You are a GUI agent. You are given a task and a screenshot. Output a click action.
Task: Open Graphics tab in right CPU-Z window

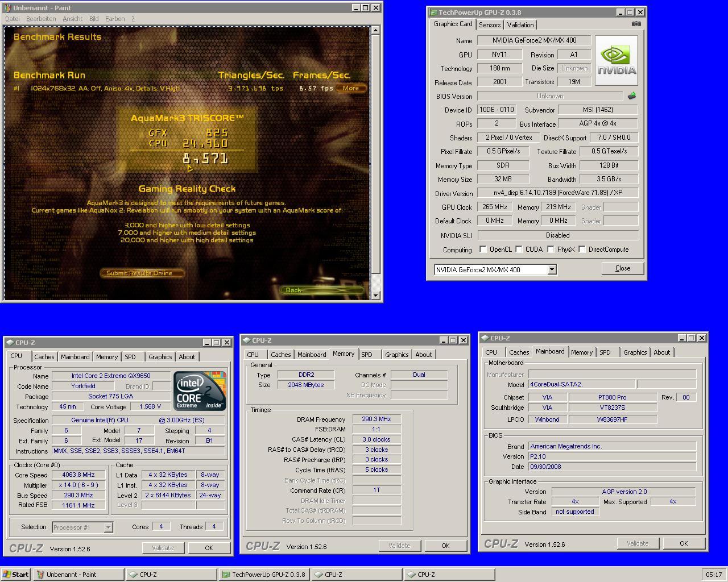(x=635, y=352)
